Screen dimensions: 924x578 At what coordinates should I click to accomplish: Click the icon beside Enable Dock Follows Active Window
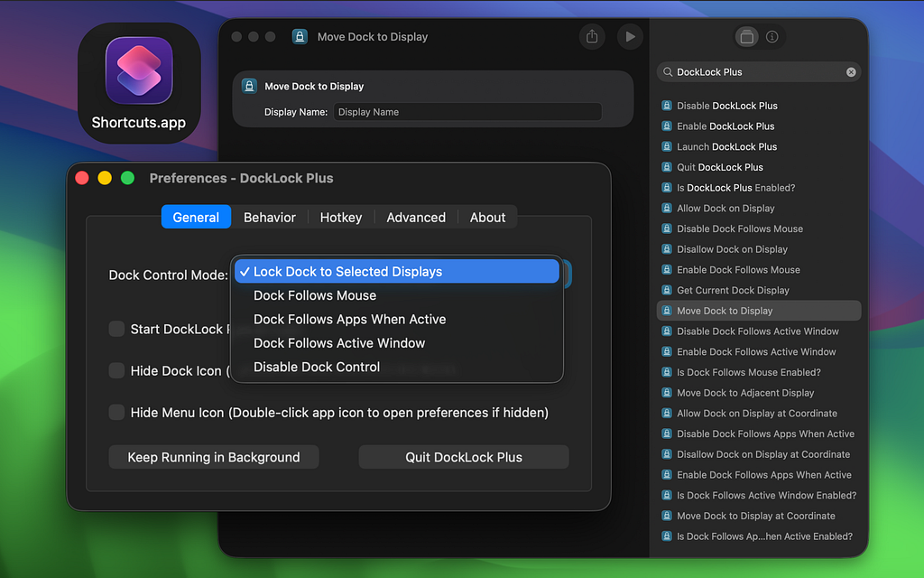(667, 351)
